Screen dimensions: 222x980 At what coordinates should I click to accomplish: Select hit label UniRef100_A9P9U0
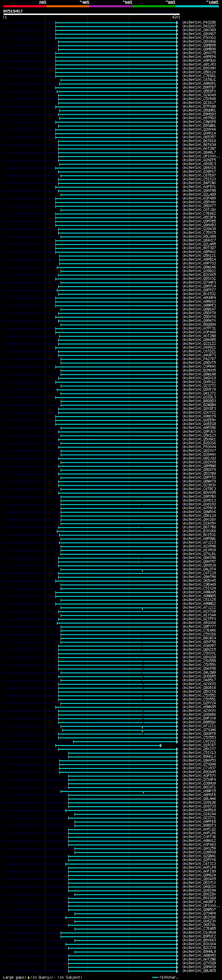pos(199,60)
